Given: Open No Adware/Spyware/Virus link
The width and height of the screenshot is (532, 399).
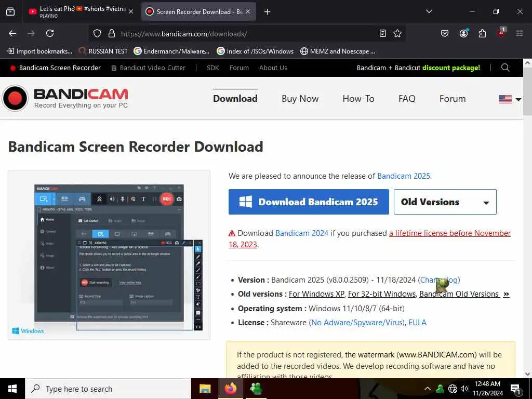Looking at the screenshot, I should (x=357, y=323).
